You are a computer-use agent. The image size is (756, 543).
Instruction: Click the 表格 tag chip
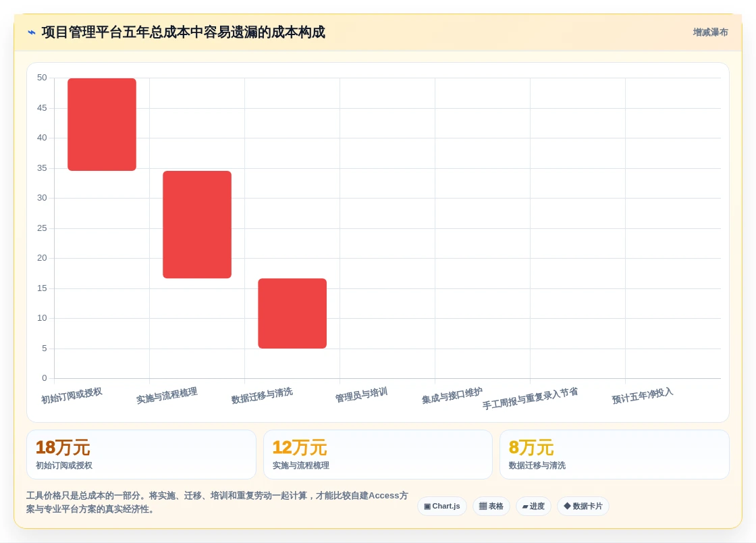tap(491, 506)
